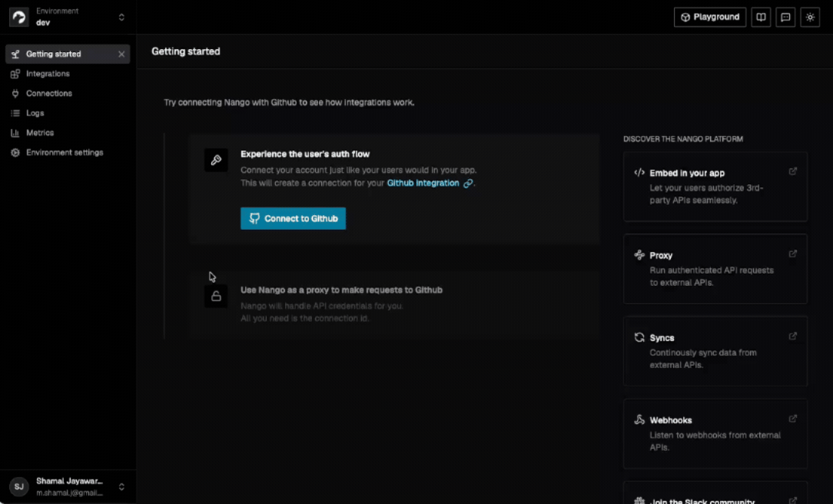Open Join the Slack community card
Viewport: 833px width, 504px height.
pos(715,492)
